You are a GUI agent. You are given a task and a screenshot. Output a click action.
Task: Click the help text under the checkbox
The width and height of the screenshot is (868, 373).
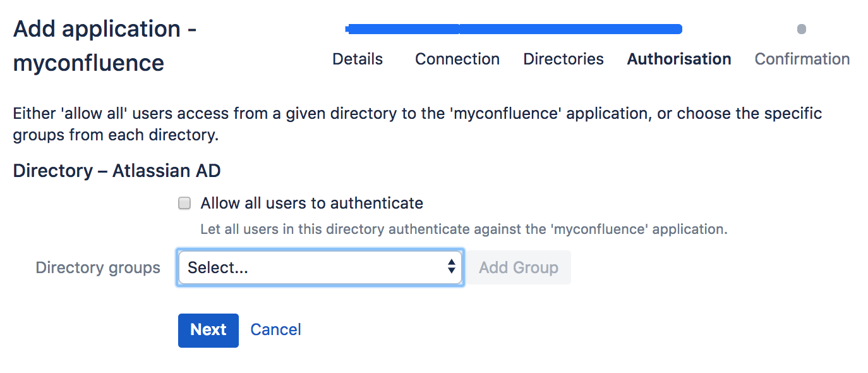click(464, 229)
